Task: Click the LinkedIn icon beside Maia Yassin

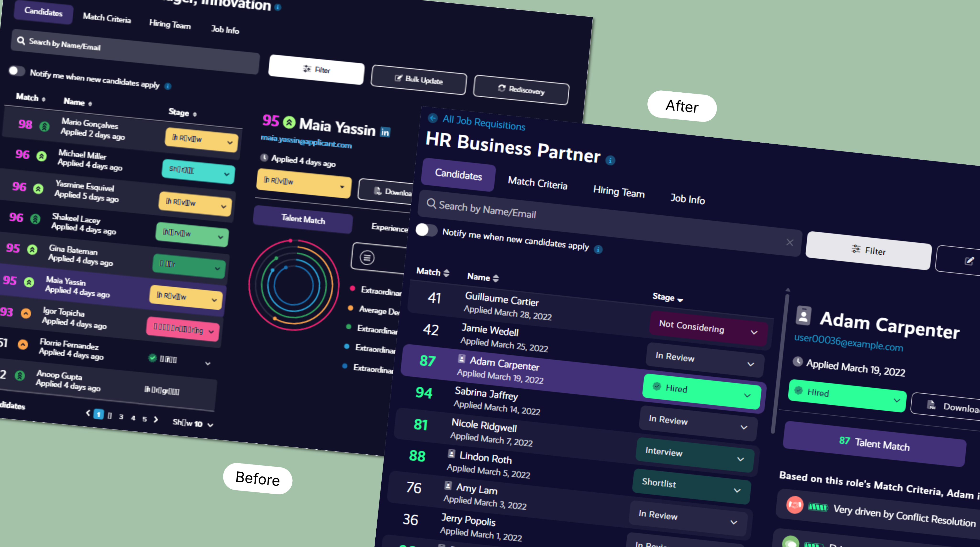Action: coord(385,132)
